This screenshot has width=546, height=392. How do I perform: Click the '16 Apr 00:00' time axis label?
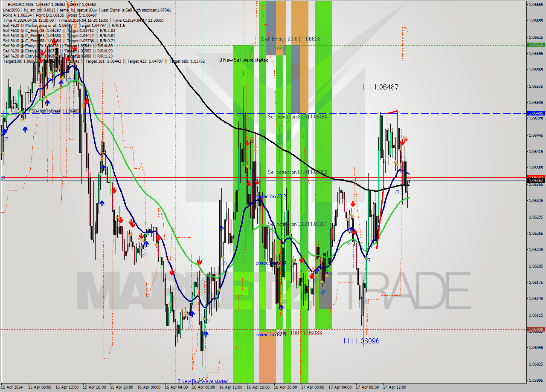click(x=148, y=387)
